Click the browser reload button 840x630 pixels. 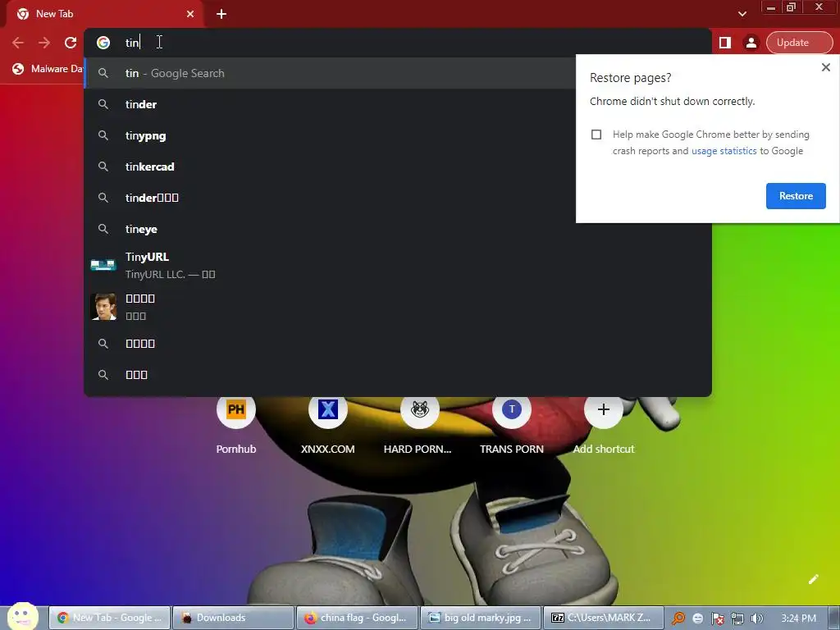(x=71, y=43)
